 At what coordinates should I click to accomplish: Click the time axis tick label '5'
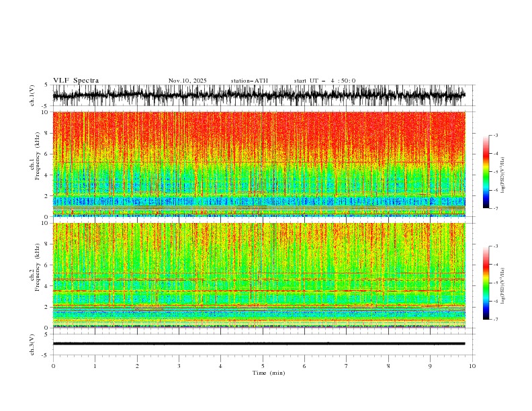click(x=263, y=366)
